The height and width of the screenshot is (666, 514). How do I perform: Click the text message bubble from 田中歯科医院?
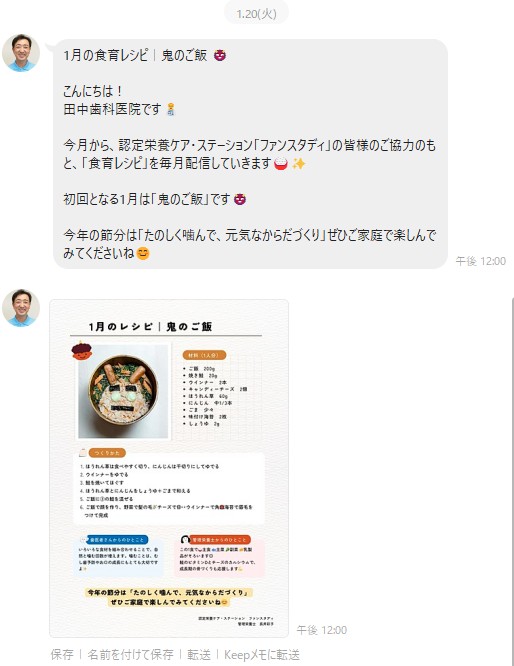[250, 154]
